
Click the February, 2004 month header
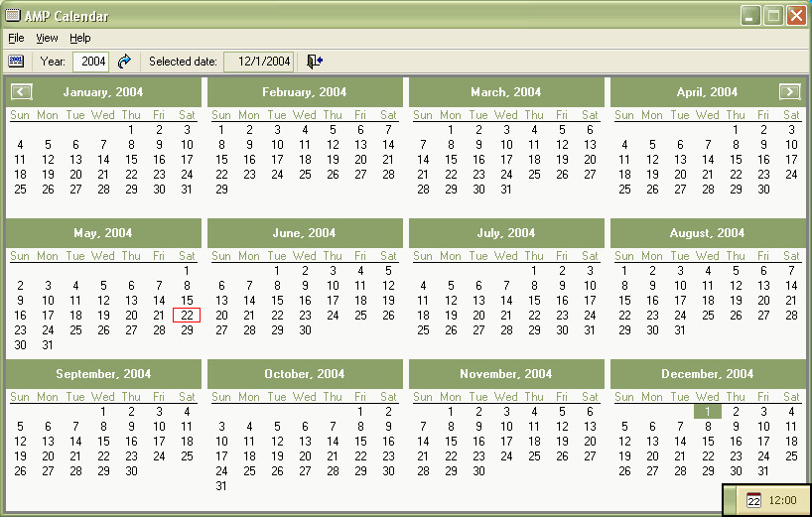click(x=305, y=92)
